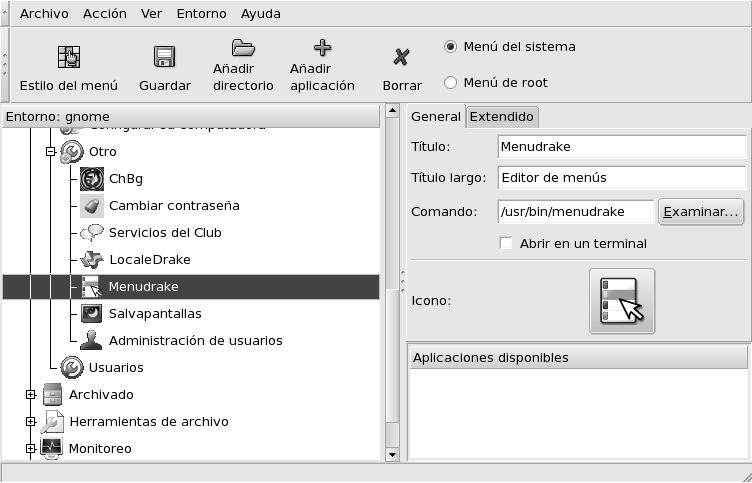Click the Monitoreo monitor icon
Image resolution: width=752 pixels, height=483 pixels.
click(52, 448)
